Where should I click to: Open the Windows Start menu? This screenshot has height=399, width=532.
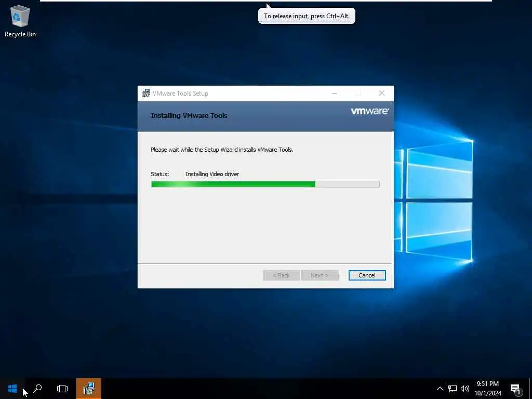(12, 389)
